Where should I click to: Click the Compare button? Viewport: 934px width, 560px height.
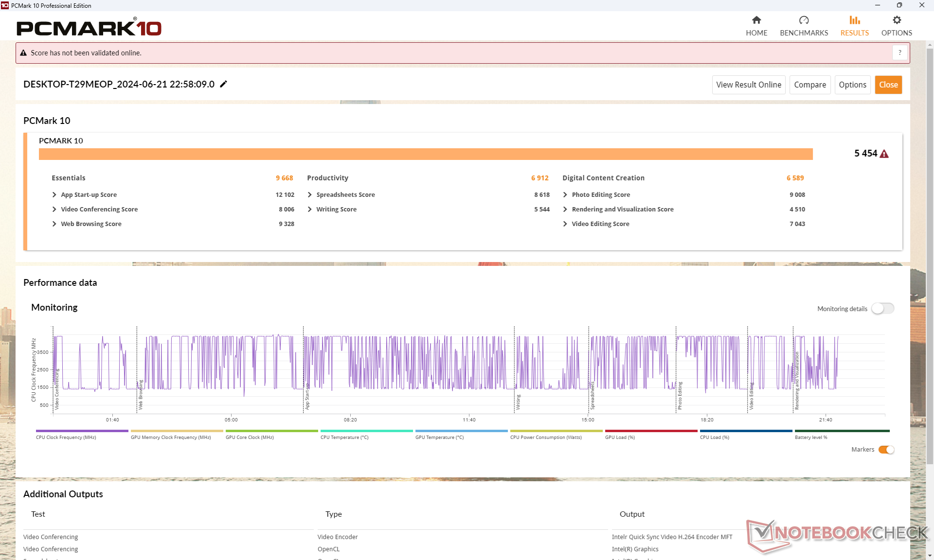(x=809, y=85)
